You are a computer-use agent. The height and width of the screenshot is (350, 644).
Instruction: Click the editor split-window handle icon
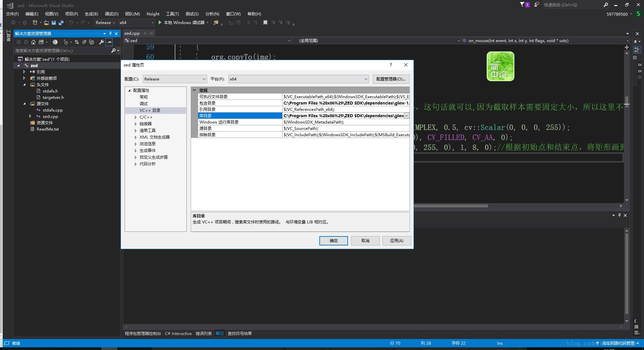627,47
